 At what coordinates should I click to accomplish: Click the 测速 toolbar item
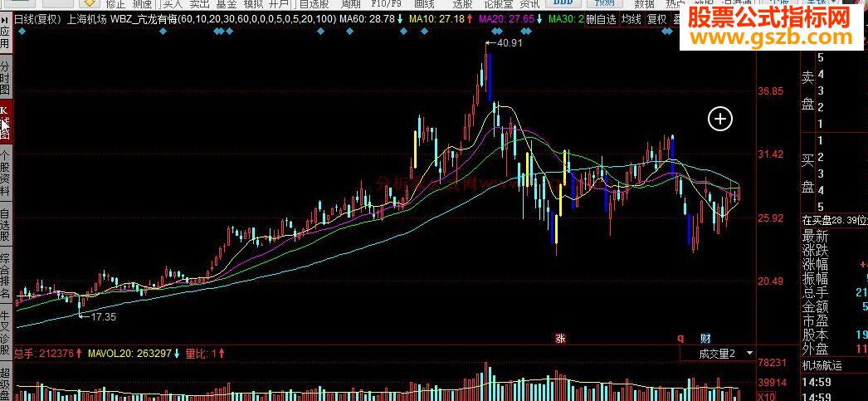click(x=142, y=4)
